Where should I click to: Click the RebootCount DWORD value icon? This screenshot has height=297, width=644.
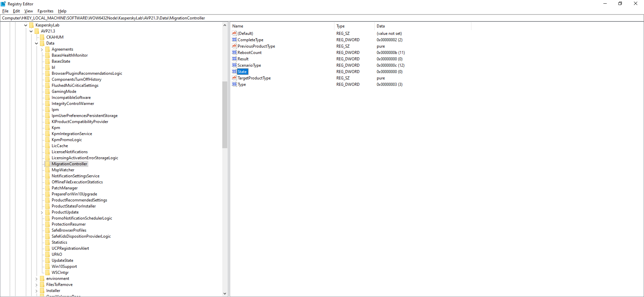(234, 52)
